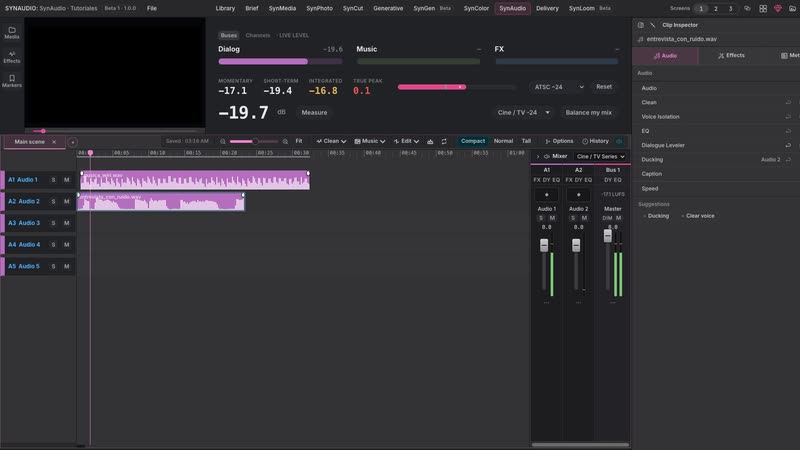The height and width of the screenshot is (450, 800).
Task: Mute the A3 Audio 3 track
Action: tap(66, 223)
